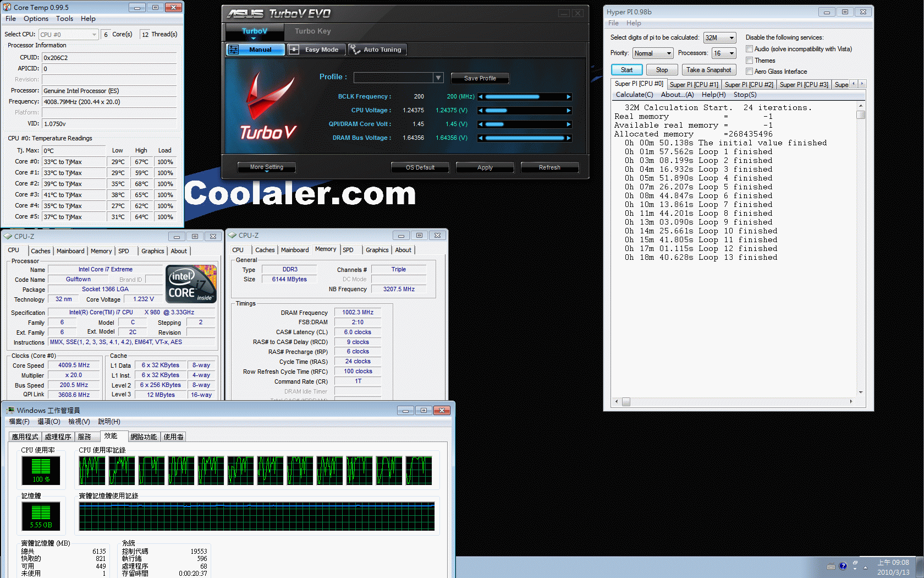Switch to the Turbo Key tab
Image resolution: width=924 pixels, height=578 pixels.
tap(312, 31)
